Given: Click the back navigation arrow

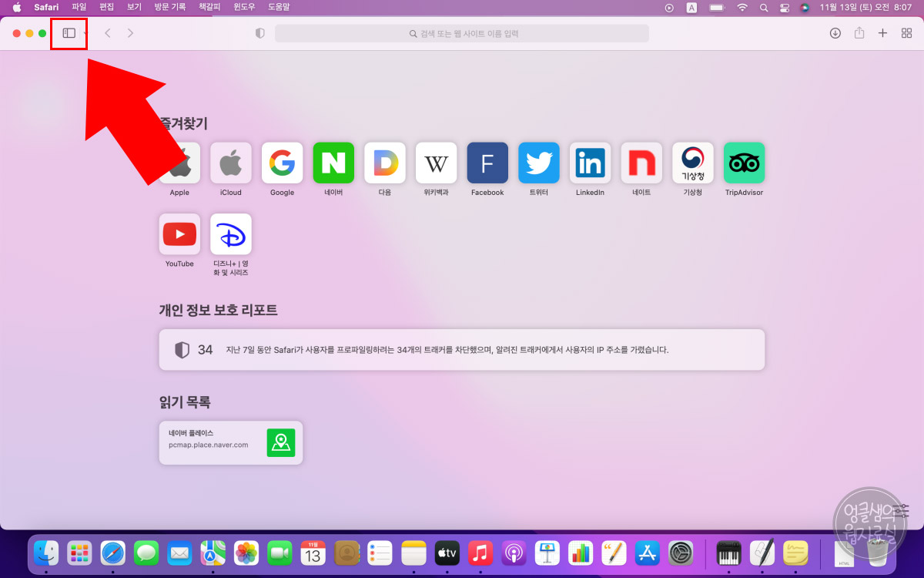Looking at the screenshot, I should [x=107, y=33].
